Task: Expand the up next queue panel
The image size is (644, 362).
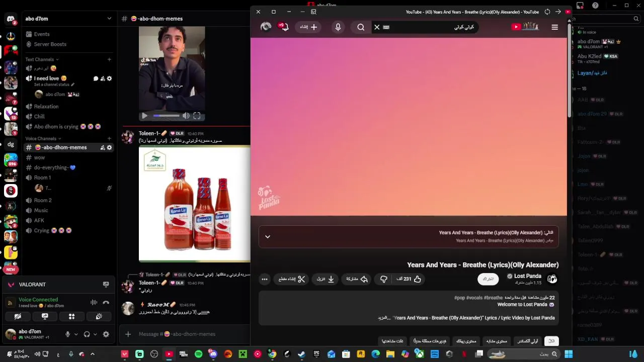Action: (x=268, y=236)
